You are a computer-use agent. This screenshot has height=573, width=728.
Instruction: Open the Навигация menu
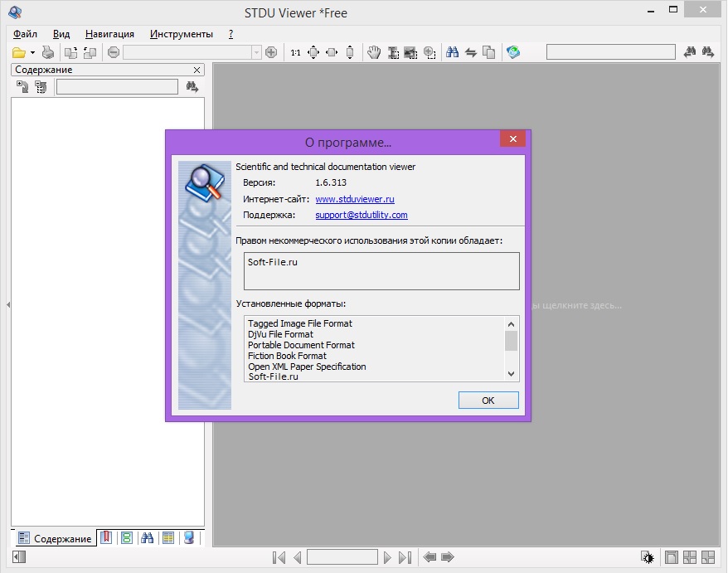click(109, 34)
